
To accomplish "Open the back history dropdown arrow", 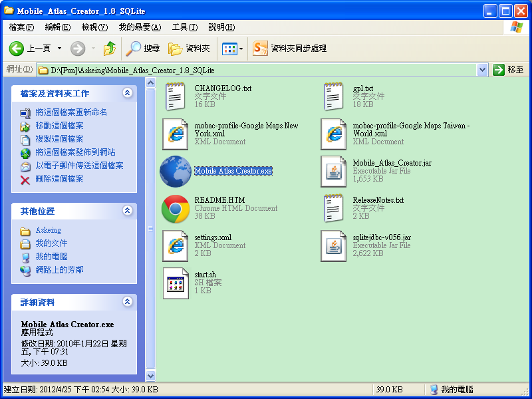I will (x=59, y=49).
